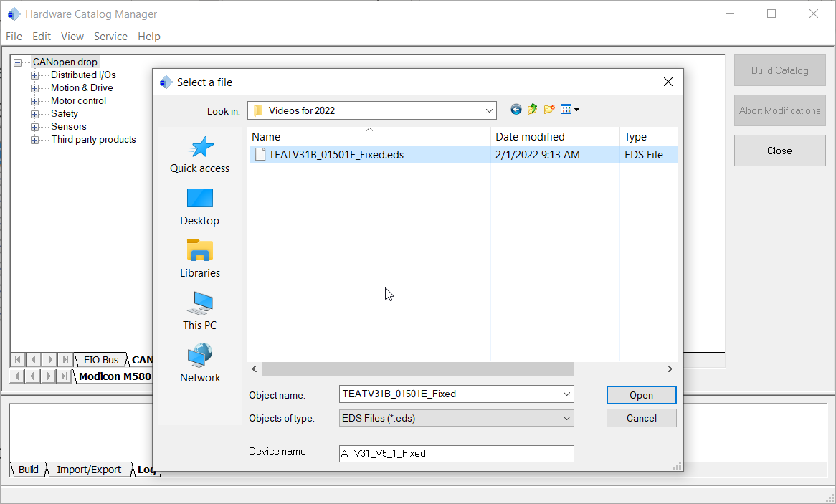Click the Cancel button in dialog
The width and height of the screenshot is (836, 504).
642,418
